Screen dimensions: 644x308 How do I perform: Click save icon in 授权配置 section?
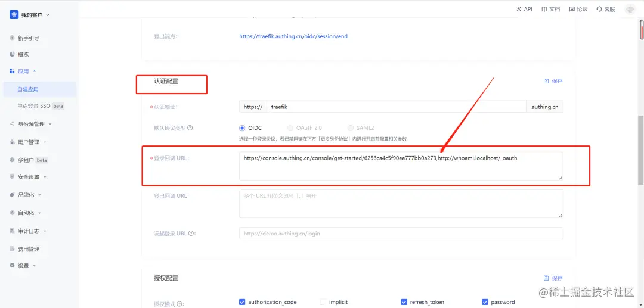pyautogui.click(x=546, y=278)
